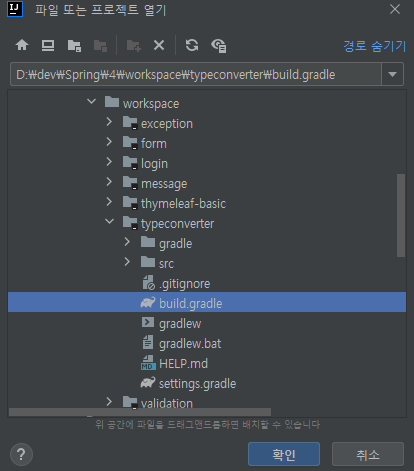Select the typeconverter folder name
Screen dimensions: 414x471
pyautogui.click(x=177, y=224)
